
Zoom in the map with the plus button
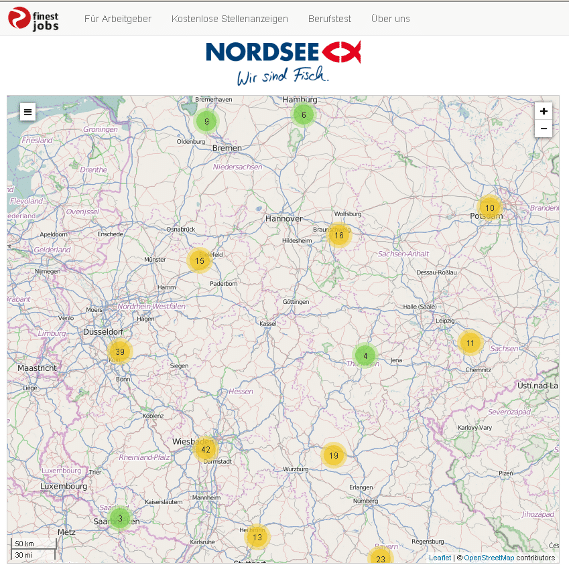coord(543,111)
